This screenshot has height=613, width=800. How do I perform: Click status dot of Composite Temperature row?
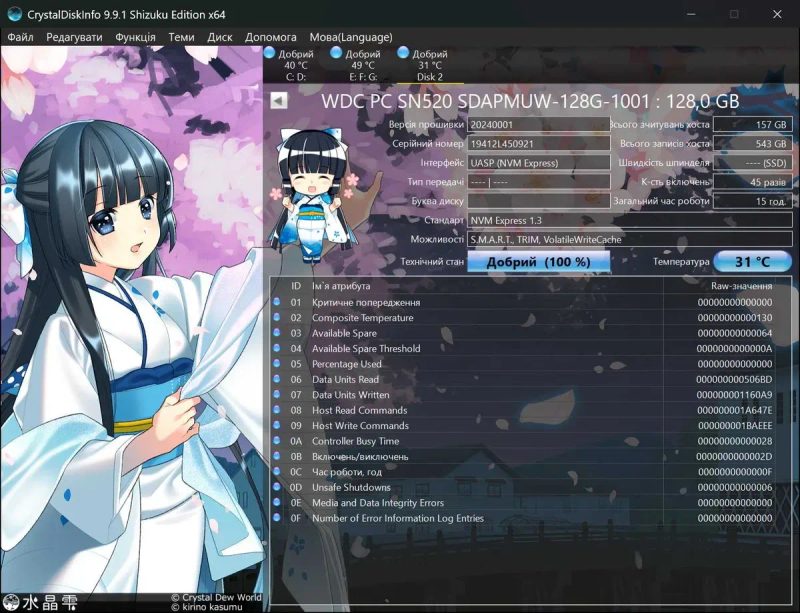click(277, 317)
